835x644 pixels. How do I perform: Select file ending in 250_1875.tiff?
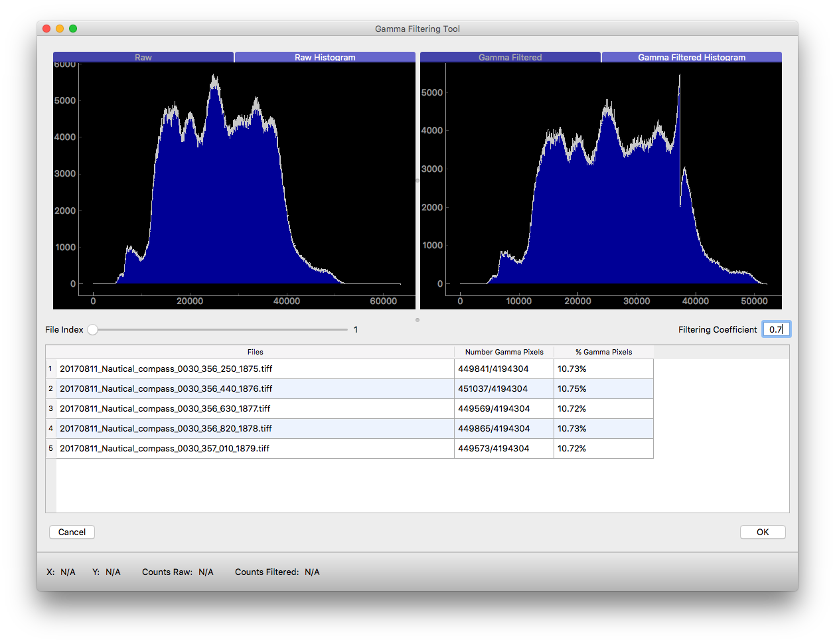(166, 368)
